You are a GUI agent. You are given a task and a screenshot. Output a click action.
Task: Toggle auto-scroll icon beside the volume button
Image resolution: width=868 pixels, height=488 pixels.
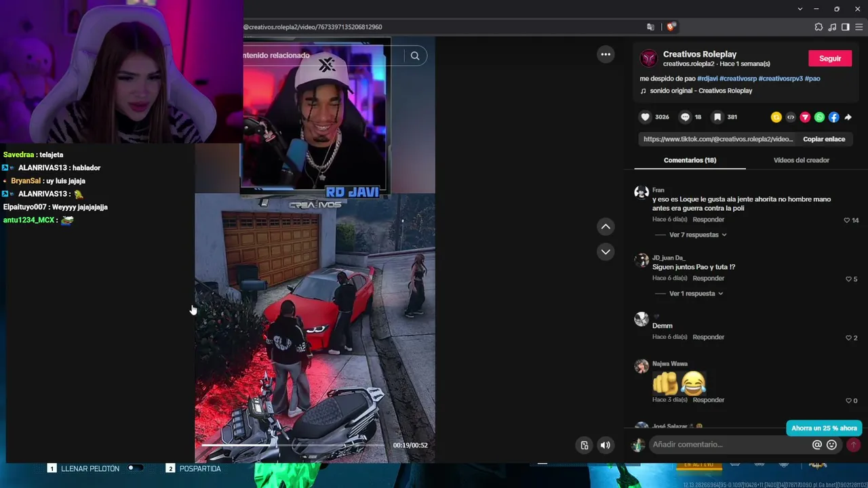585,445
